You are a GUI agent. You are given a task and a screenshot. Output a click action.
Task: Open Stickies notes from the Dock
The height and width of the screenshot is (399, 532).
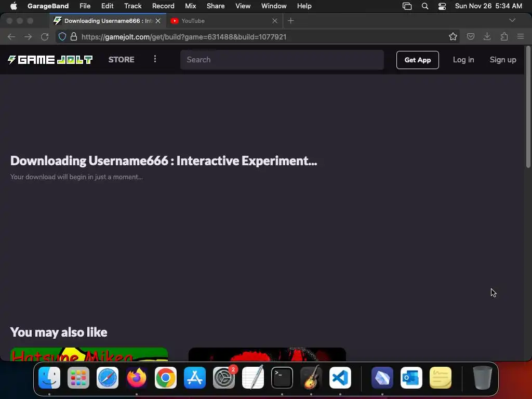[x=441, y=378]
